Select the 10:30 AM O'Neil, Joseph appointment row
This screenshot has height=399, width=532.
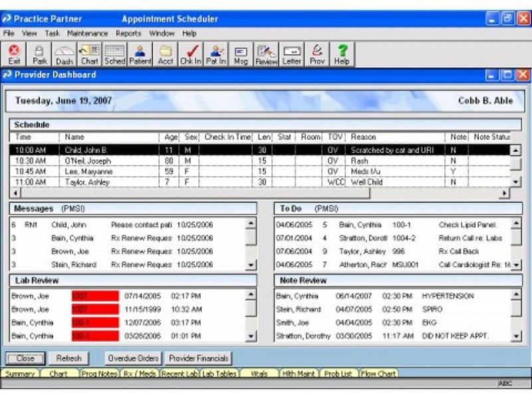tap(259, 161)
